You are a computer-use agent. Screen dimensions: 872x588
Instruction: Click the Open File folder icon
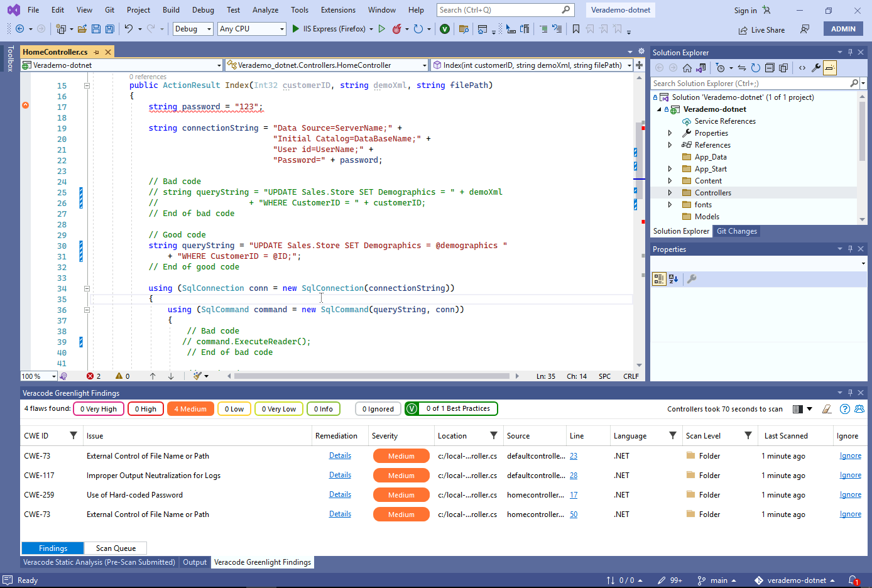[82, 29]
